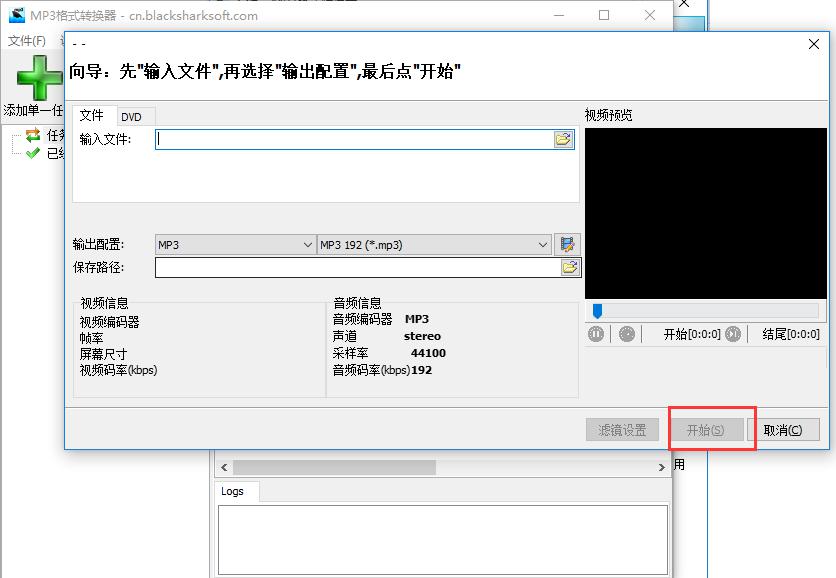Click the snapshot icon below the preview
836x578 pixels.
[x=626, y=333]
